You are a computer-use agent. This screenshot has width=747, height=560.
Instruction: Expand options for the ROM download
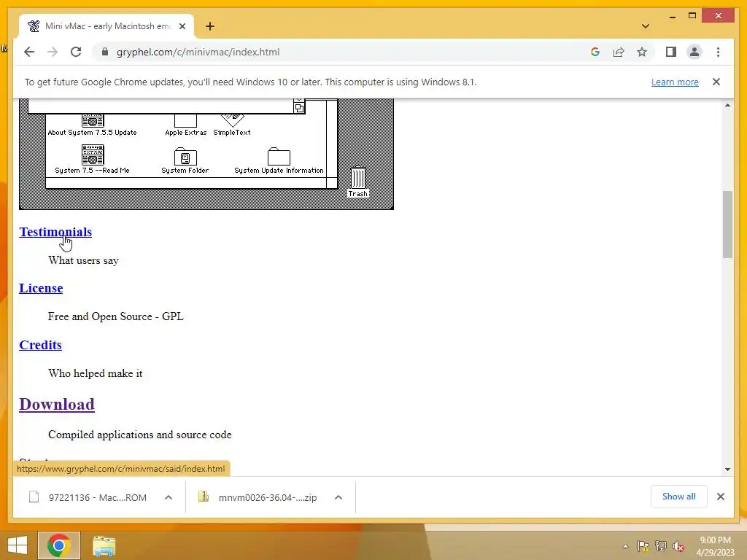(x=169, y=497)
